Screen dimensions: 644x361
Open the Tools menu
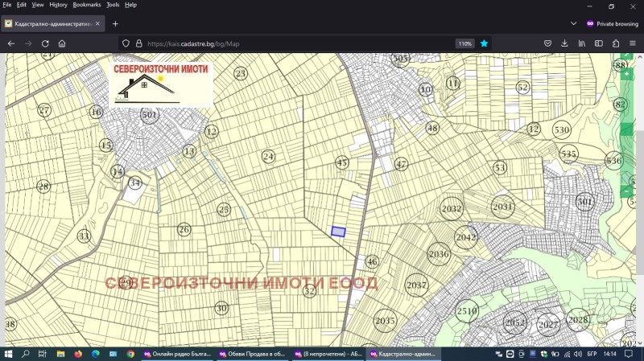tap(113, 5)
